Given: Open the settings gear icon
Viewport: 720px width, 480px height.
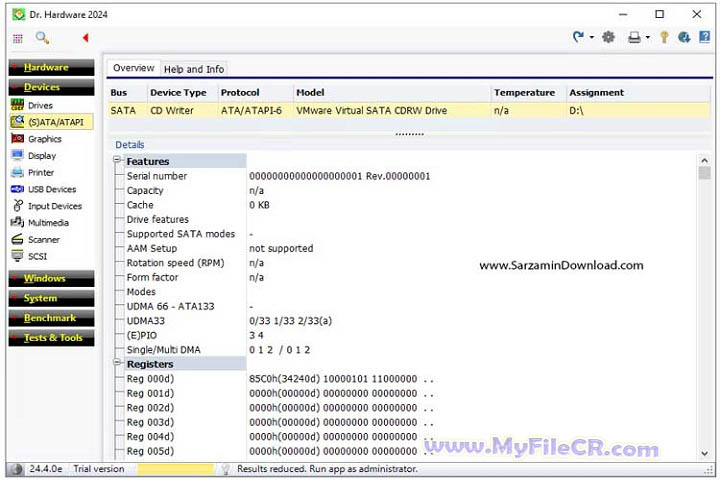Looking at the screenshot, I should pos(608,37).
